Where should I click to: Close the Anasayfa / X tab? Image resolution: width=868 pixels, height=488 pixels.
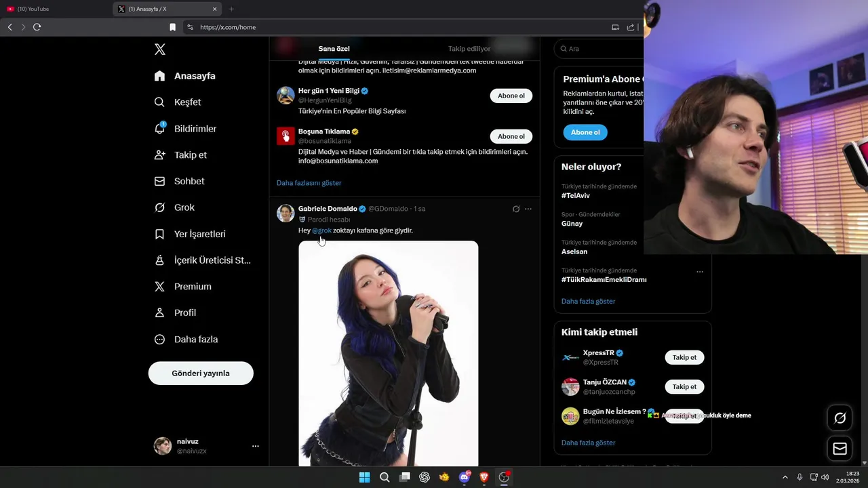click(215, 9)
